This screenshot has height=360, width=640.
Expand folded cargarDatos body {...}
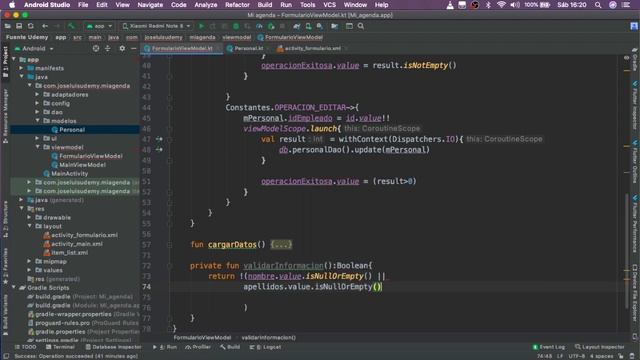281,244
